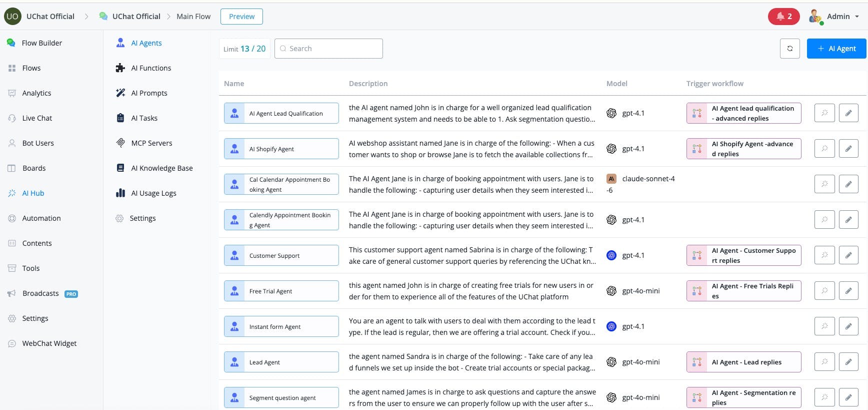The height and width of the screenshot is (410, 868).
Task: Edit the AI Shopify Agent with pencil icon
Action: (848, 149)
